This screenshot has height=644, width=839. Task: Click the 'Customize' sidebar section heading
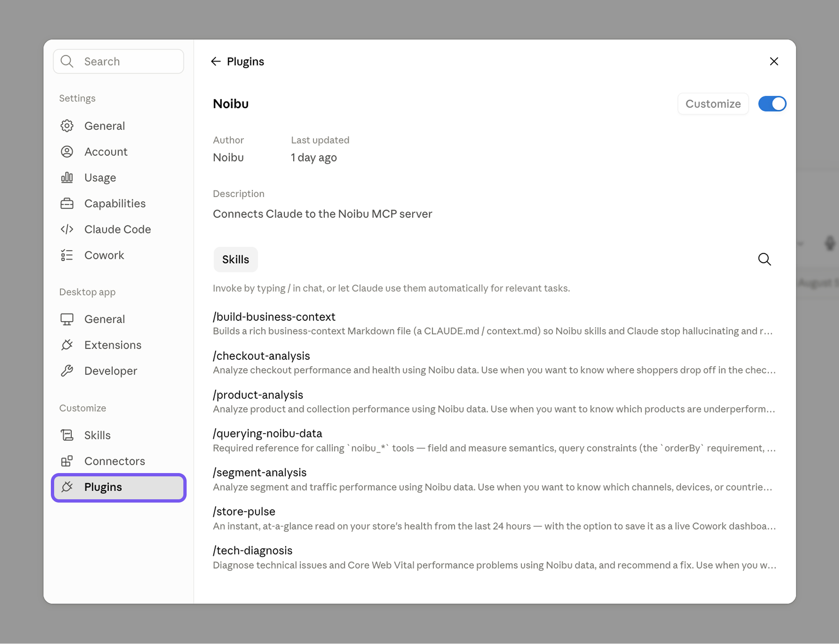(x=82, y=408)
